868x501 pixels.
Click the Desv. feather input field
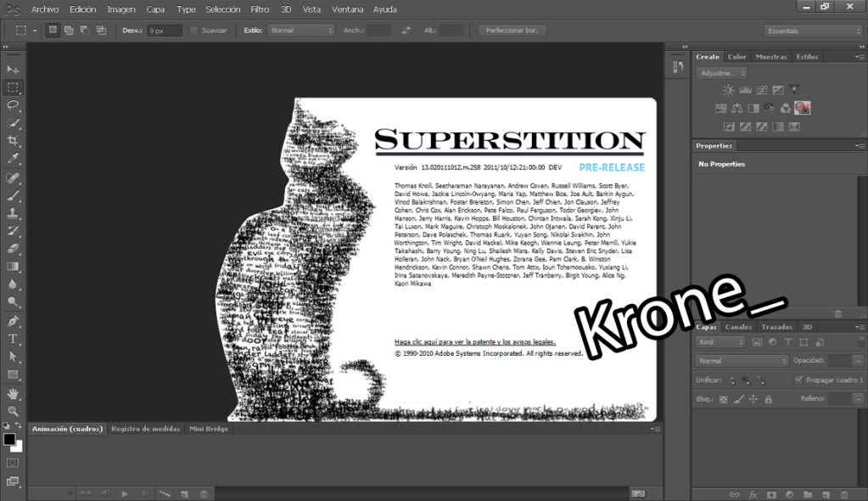pos(165,31)
